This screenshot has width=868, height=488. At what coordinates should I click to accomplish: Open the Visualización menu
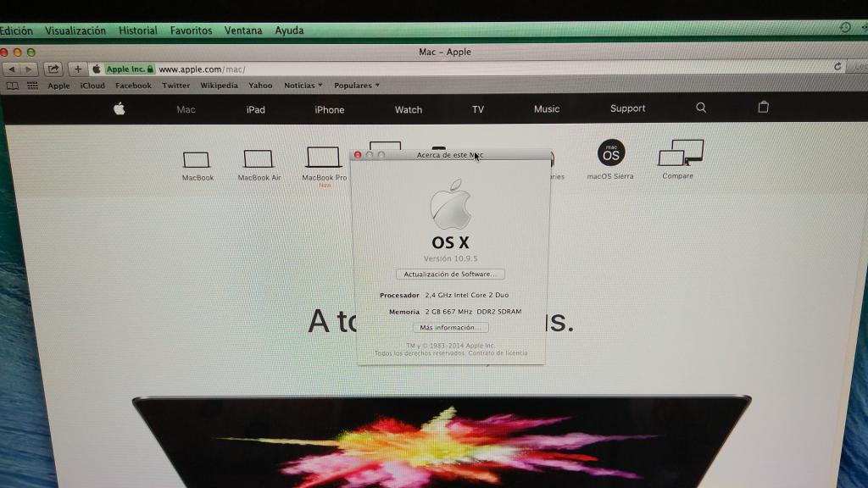coord(75,31)
